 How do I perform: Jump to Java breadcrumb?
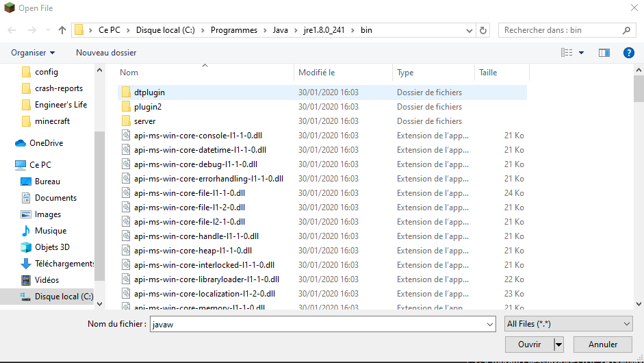pyautogui.click(x=280, y=30)
